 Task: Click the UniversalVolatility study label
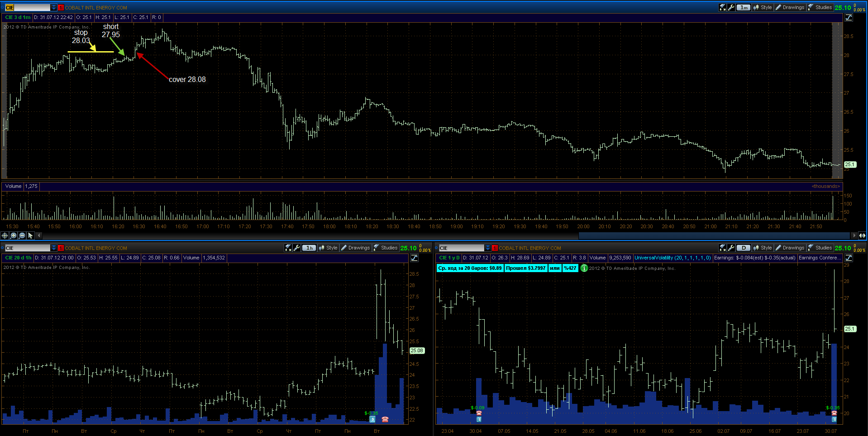click(x=672, y=258)
